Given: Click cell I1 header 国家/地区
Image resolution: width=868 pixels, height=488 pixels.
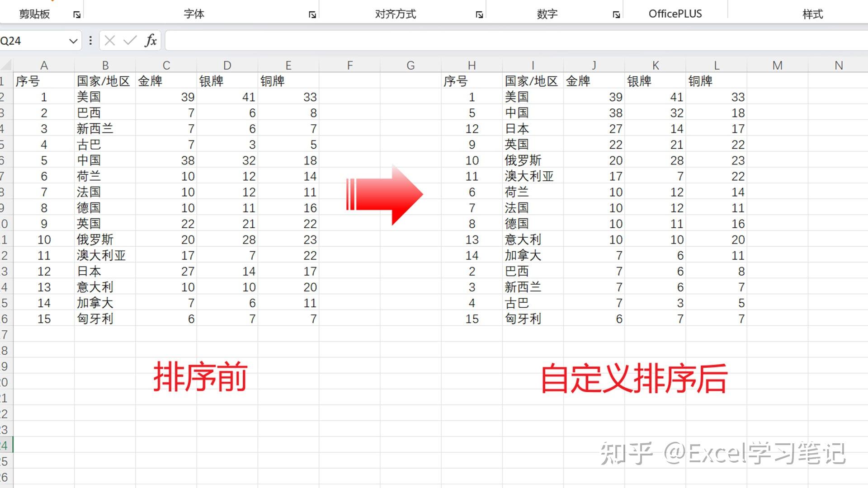Looking at the screenshot, I should [x=533, y=81].
